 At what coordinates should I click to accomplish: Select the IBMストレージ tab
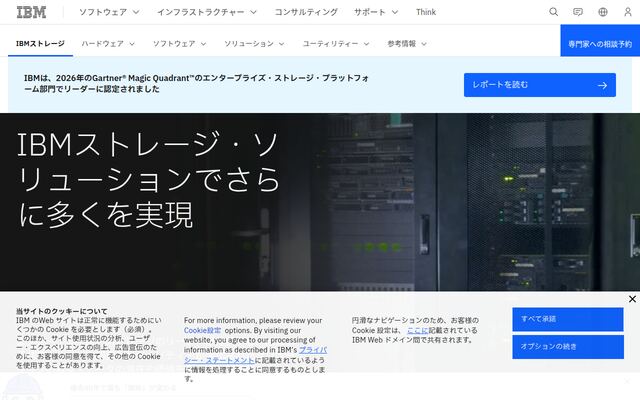(x=40, y=44)
